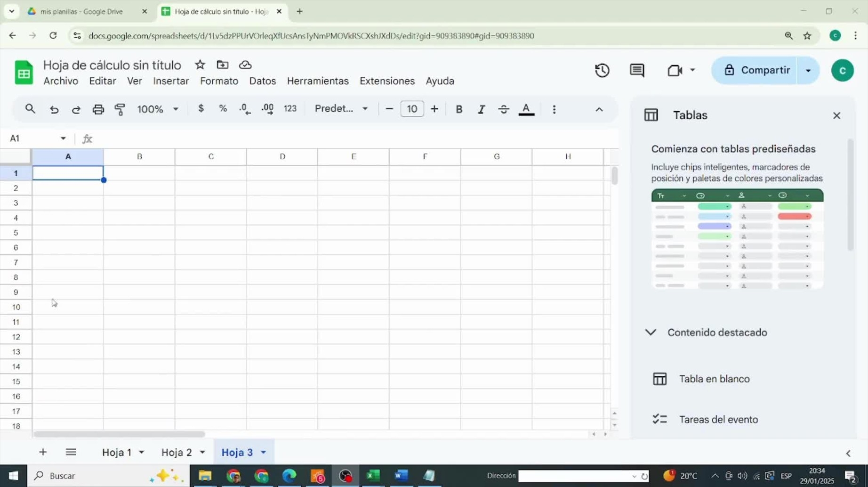Click the font size input field
The width and height of the screenshot is (868, 487).
point(412,109)
